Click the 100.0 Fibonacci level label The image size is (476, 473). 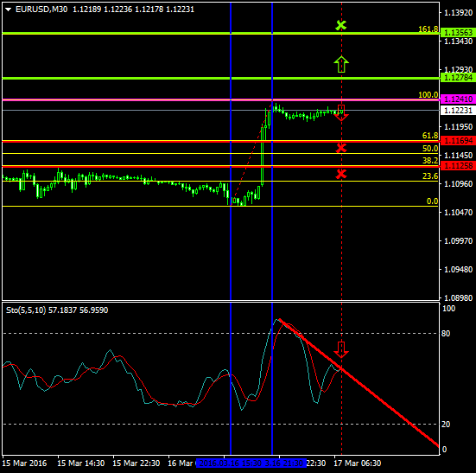coord(428,95)
